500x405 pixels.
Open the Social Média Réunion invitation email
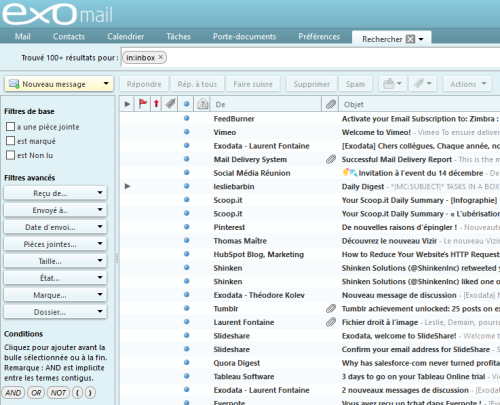(310, 173)
